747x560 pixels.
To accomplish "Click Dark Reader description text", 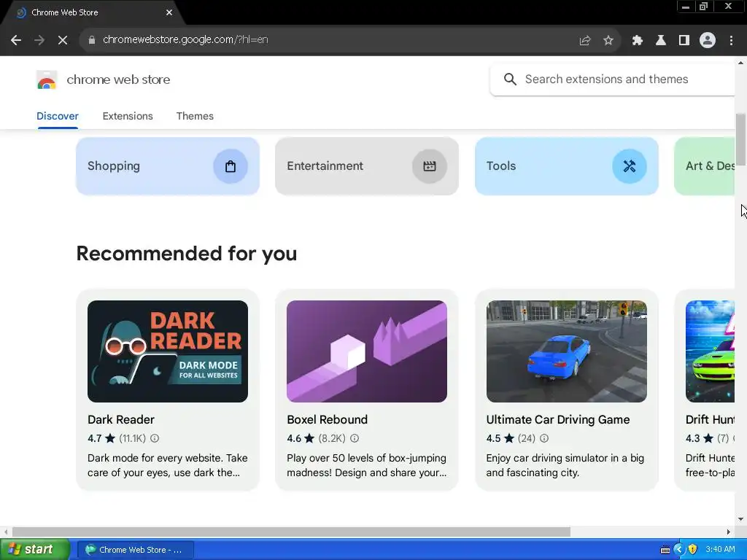I will tap(168, 465).
